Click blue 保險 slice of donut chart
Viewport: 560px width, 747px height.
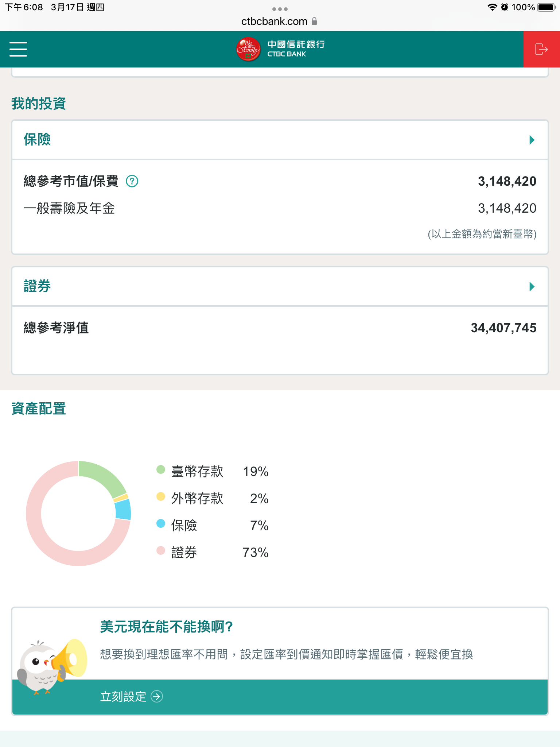(x=123, y=510)
